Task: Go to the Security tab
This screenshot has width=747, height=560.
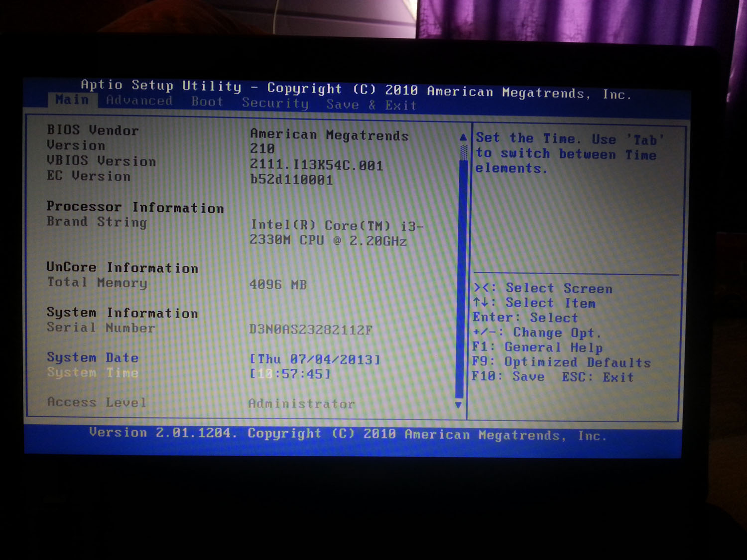Action: point(275,103)
